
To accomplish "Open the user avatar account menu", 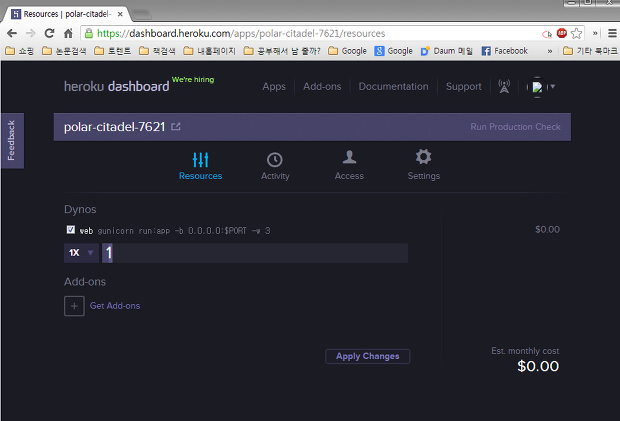I will point(541,87).
